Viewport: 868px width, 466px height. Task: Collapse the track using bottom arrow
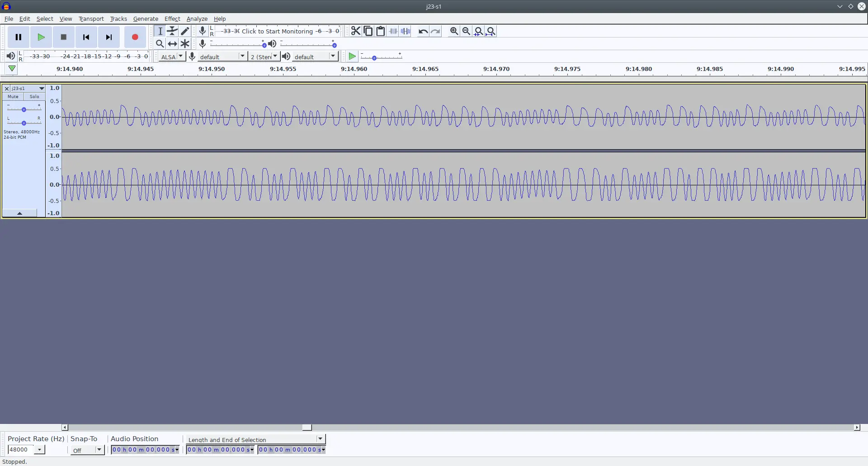(19, 213)
